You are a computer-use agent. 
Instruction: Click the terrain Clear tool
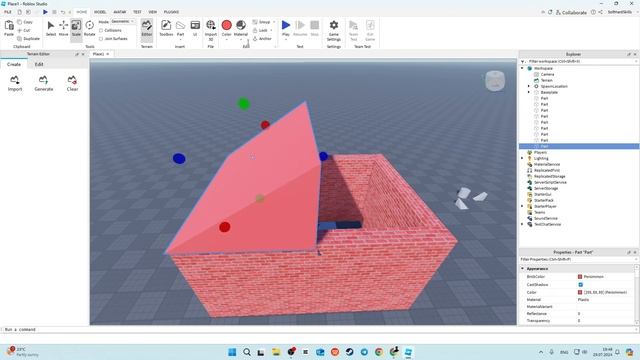coord(72,83)
